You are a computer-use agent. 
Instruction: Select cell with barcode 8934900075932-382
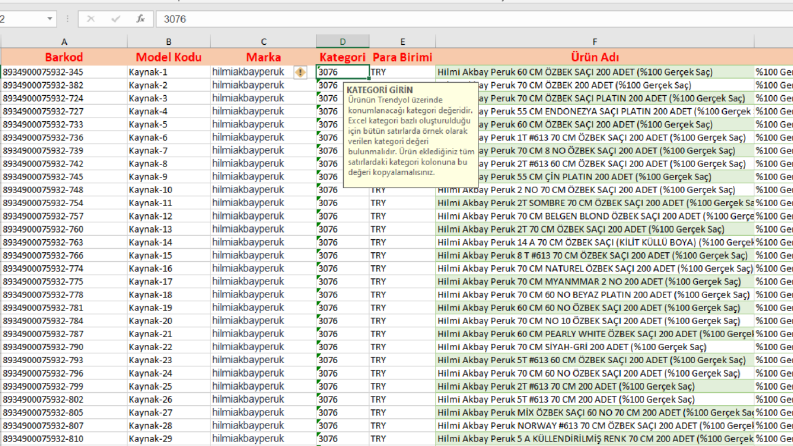tap(64, 85)
